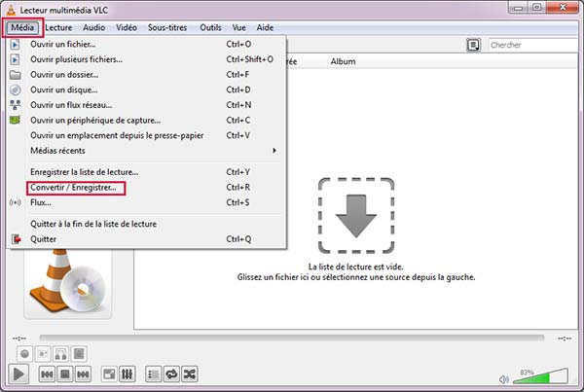The width and height of the screenshot is (584, 392).
Task: Select Enregistrer la liste de lecture…
Action: [147, 172]
